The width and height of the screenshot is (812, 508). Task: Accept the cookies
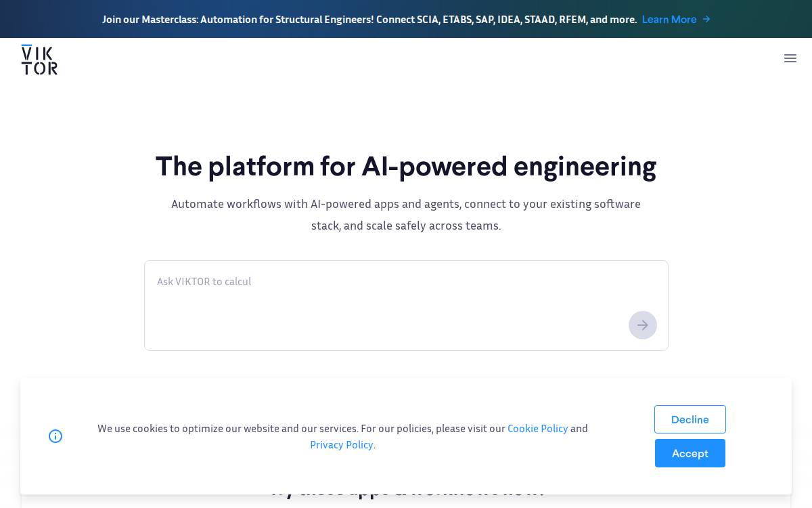pos(690,453)
